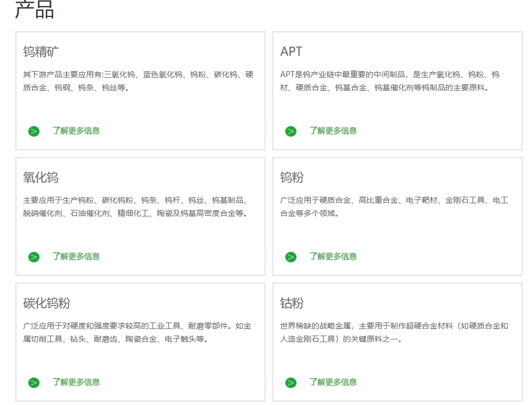The height and width of the screenshot is (405, 532).
Task: Open 了解更多信息 link for 钨精矿
Action: 75,131
